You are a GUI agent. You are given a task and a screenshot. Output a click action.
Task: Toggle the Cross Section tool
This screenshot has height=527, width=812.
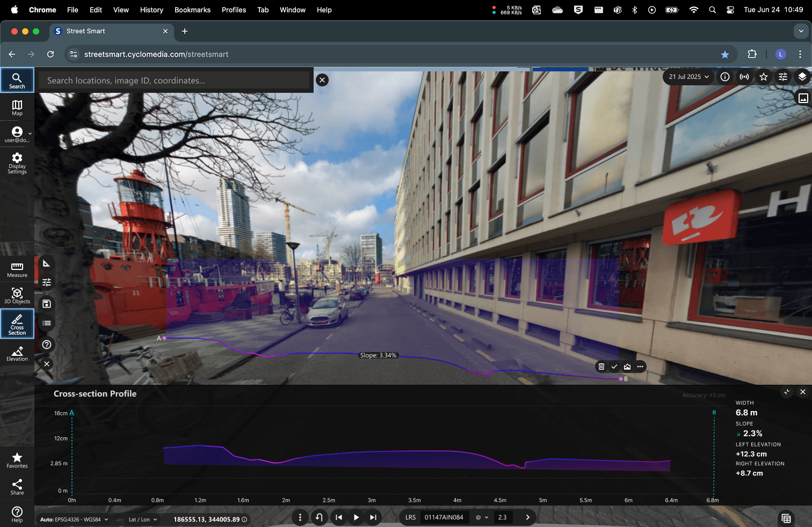coord(17,324)
